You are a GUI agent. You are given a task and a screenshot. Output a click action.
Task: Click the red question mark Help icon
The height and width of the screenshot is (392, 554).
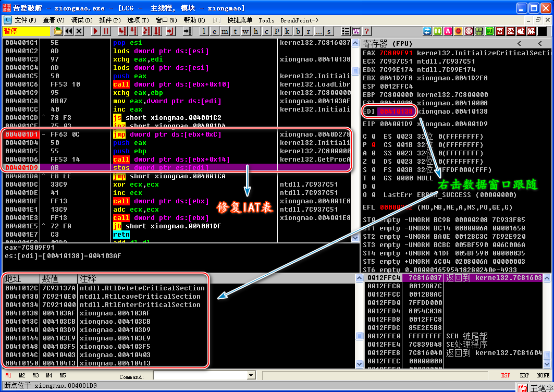(367, 31)
